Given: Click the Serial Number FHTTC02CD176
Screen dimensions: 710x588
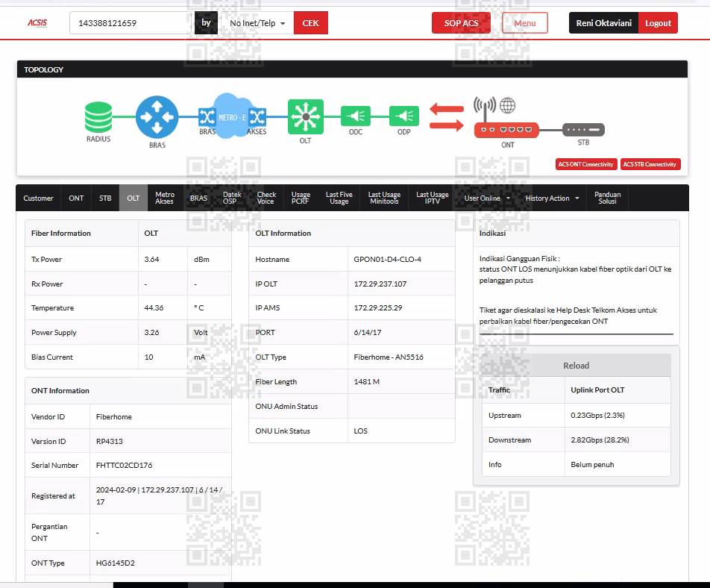Looking at the screenshot, I should [x=124, y=465].
